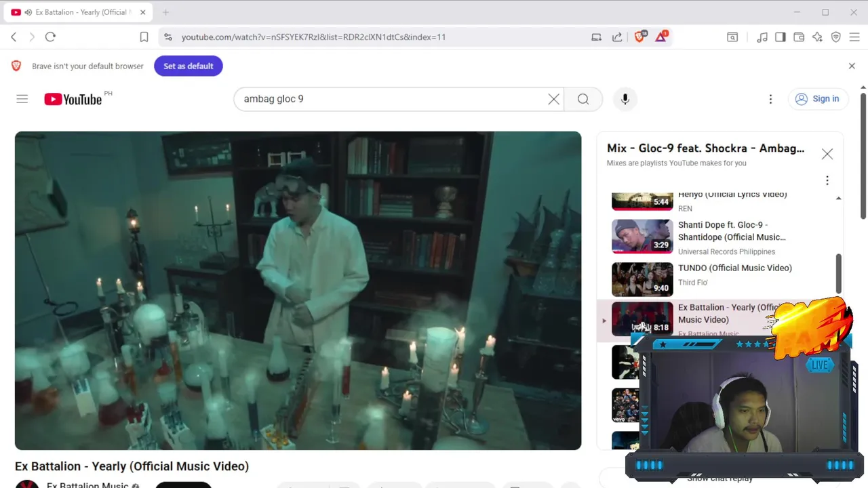Bookmark this page in Brave
Viewport: 868px width, 488px height.
(x=144, y=37)
